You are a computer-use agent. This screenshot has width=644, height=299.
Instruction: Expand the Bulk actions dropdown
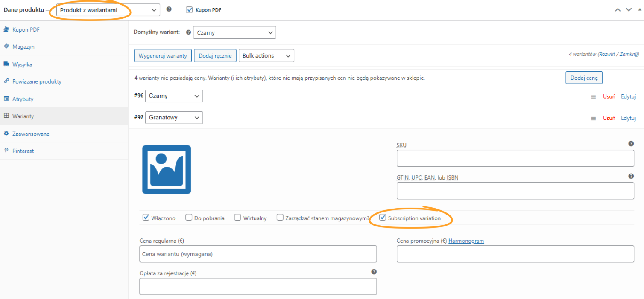pos(266,55)
